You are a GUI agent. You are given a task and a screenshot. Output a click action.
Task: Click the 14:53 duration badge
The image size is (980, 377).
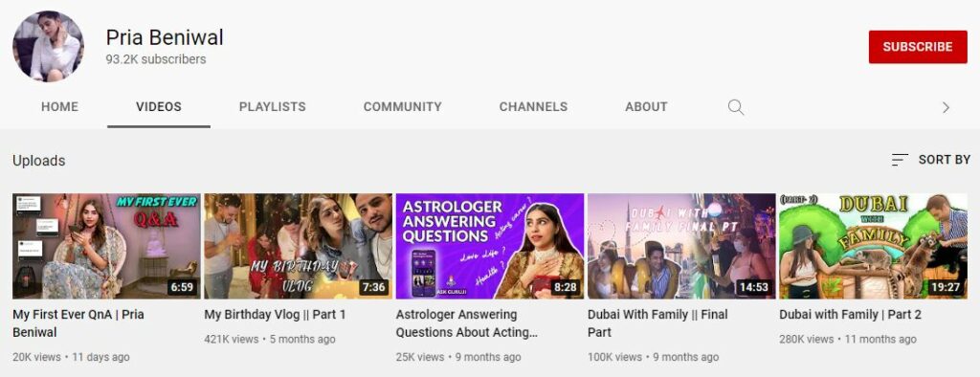pyautogui.click(x=754, y=288)
